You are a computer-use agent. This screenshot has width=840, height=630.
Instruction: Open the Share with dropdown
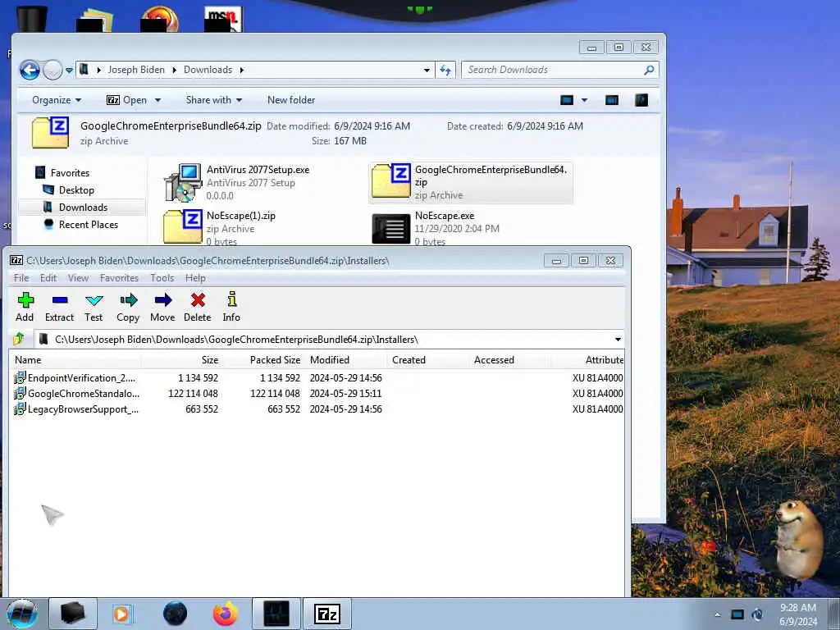[214, 100]
